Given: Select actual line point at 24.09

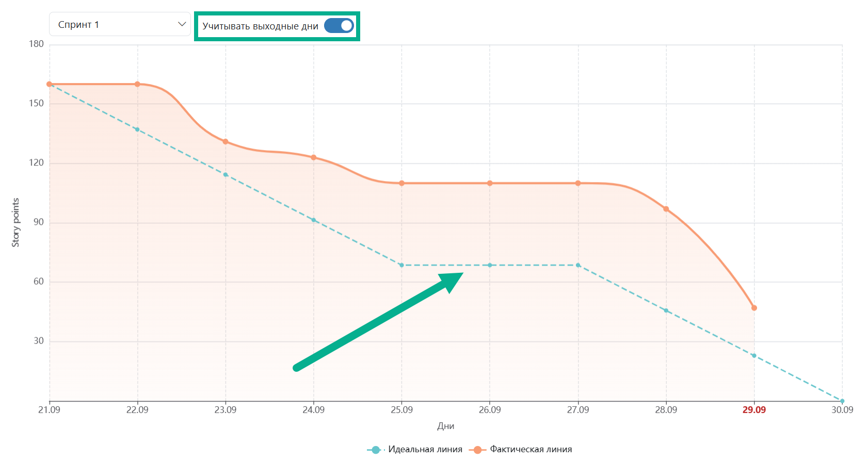Looking at the screenshot, I should point(314,157).
